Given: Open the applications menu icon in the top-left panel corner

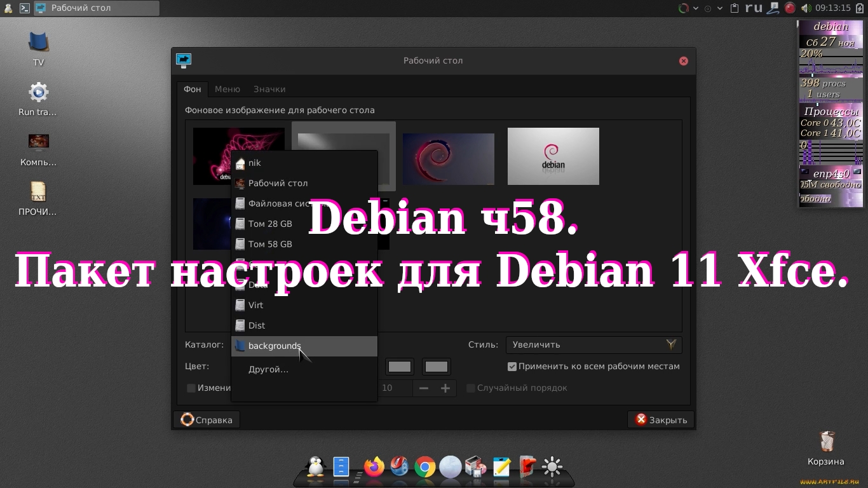Looking at the screenshot, I should 8,8.
